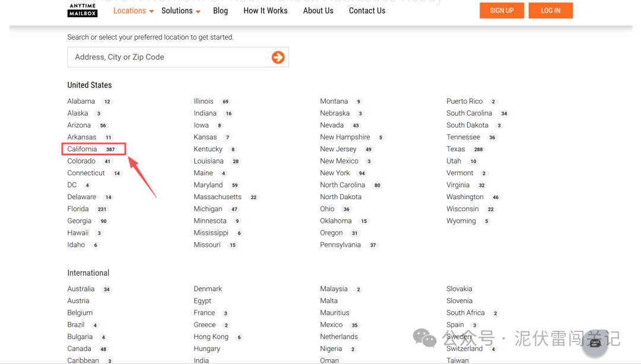Open the Locations dropdown menu

[x=134, y=11]
